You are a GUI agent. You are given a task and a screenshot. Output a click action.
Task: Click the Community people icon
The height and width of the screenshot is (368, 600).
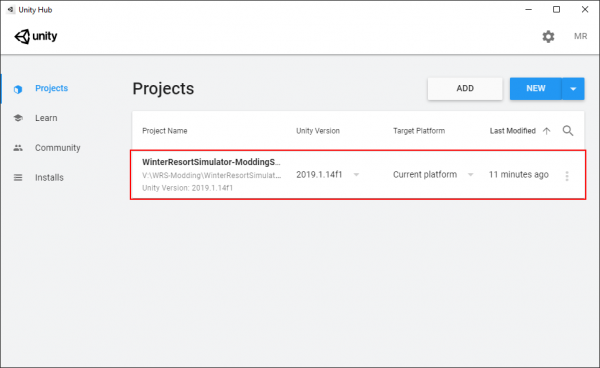click(x=18, y=148)
